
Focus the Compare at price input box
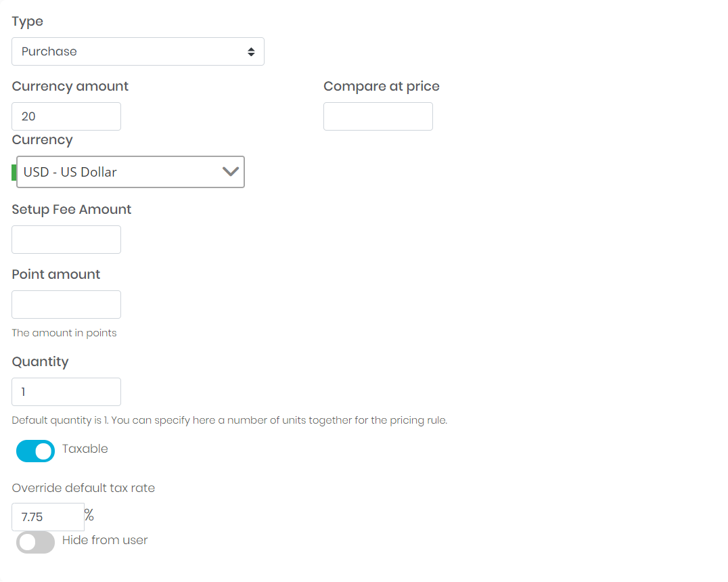pyautogui.click(x=378, y=116)
